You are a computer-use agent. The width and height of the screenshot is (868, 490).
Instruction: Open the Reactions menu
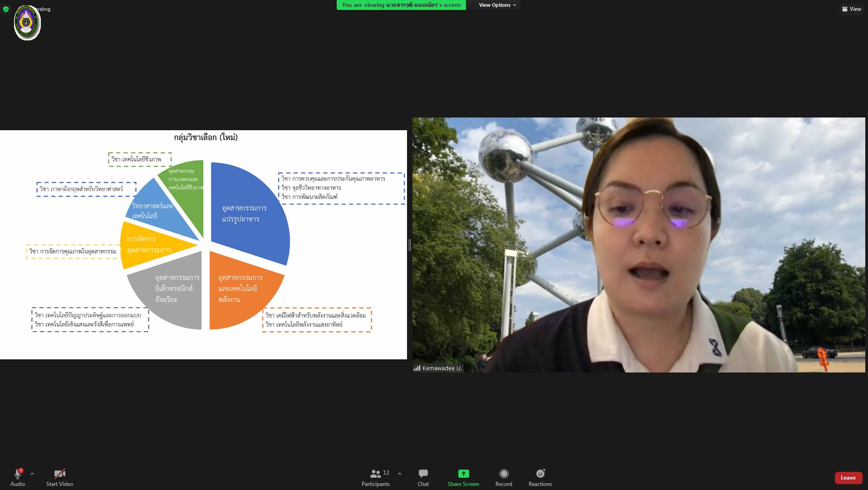pos(540,477)
